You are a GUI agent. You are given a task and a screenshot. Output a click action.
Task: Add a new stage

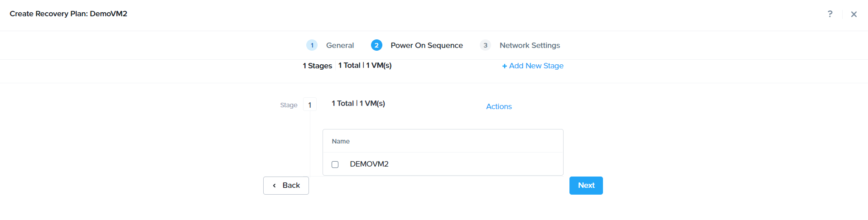point(533,66)
